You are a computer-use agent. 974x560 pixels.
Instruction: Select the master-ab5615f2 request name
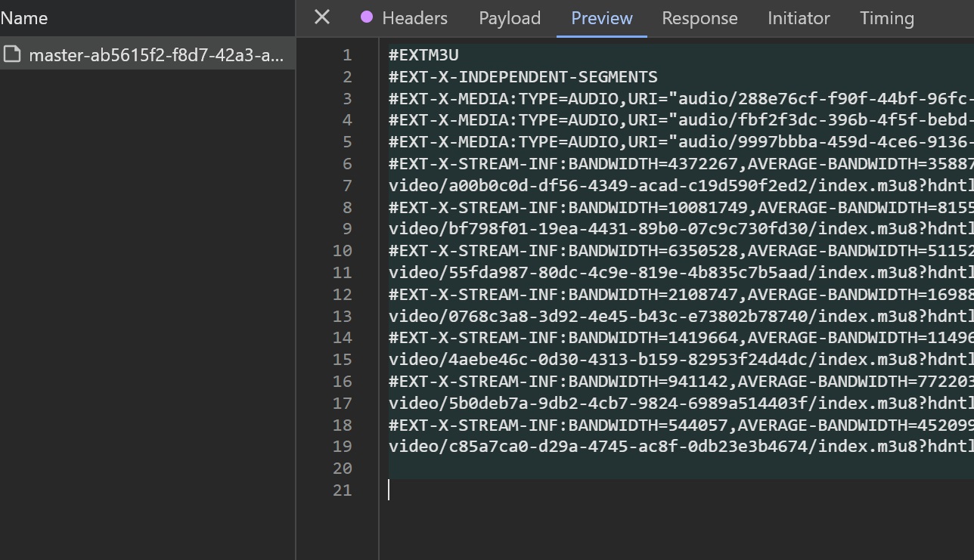(156, 55)
